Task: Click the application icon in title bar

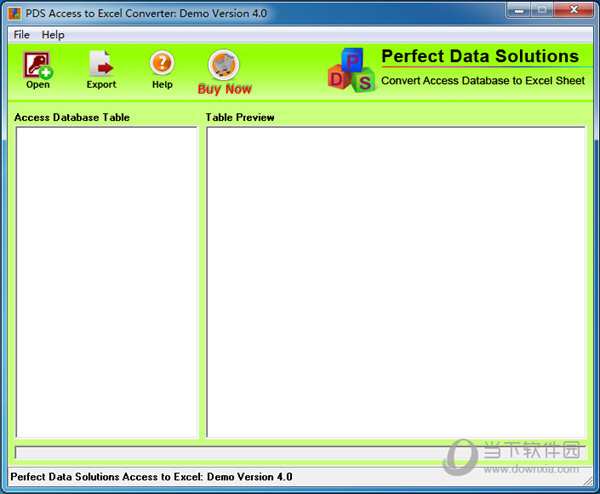Action: [x=15, y=13]
